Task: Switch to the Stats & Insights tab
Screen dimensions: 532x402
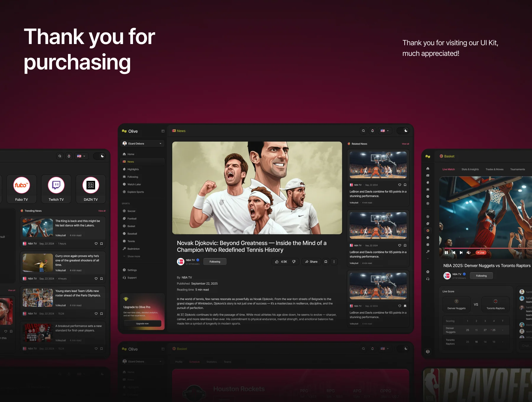Action: tap(470, 169)
